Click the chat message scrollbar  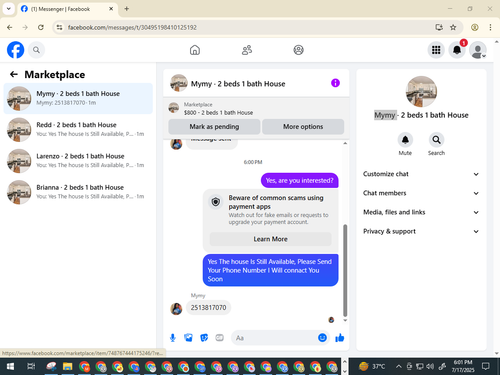click(345, 270)
